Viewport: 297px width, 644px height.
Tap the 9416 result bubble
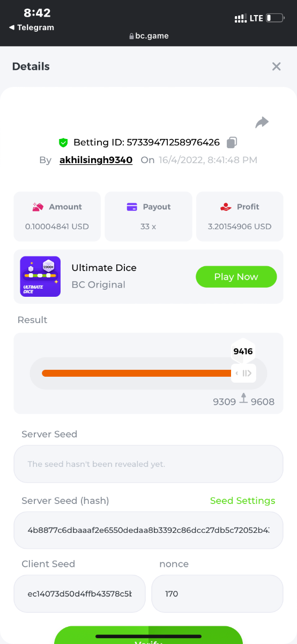click(x=243, y=352)
